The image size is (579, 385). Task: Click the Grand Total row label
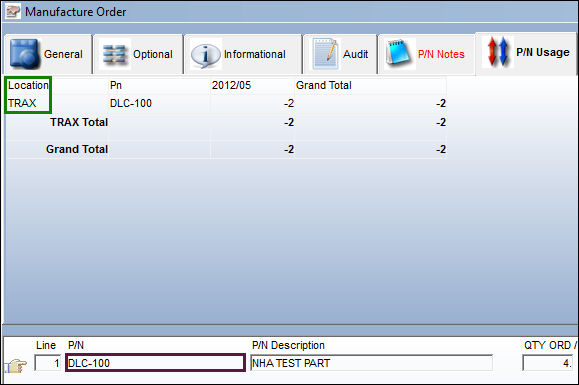[x=77, y=149]
